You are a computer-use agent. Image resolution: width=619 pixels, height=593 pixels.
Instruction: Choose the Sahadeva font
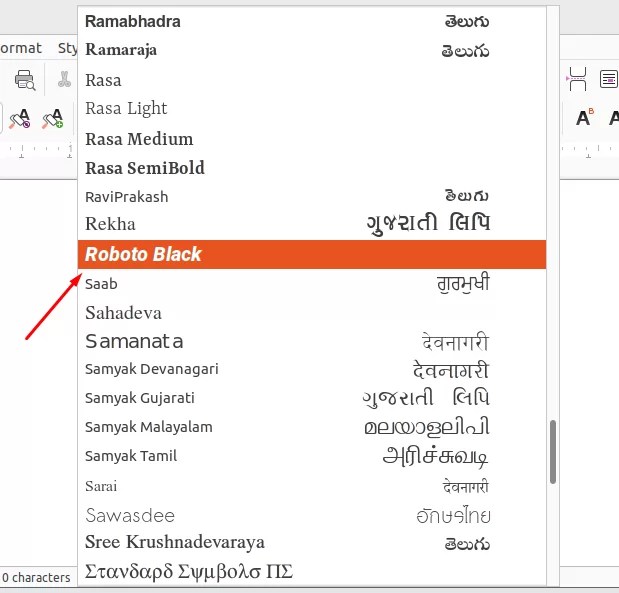click(312, 313)
